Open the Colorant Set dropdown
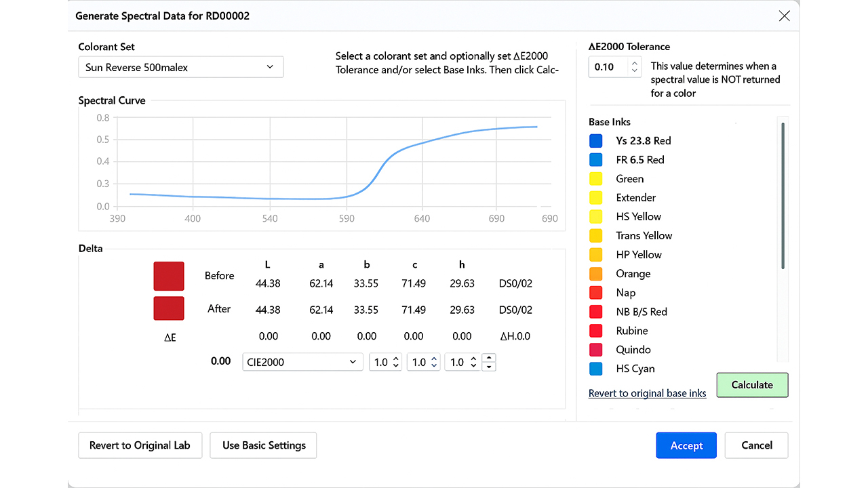The width and height of the screenshot is (868, 488). (180, 67)
